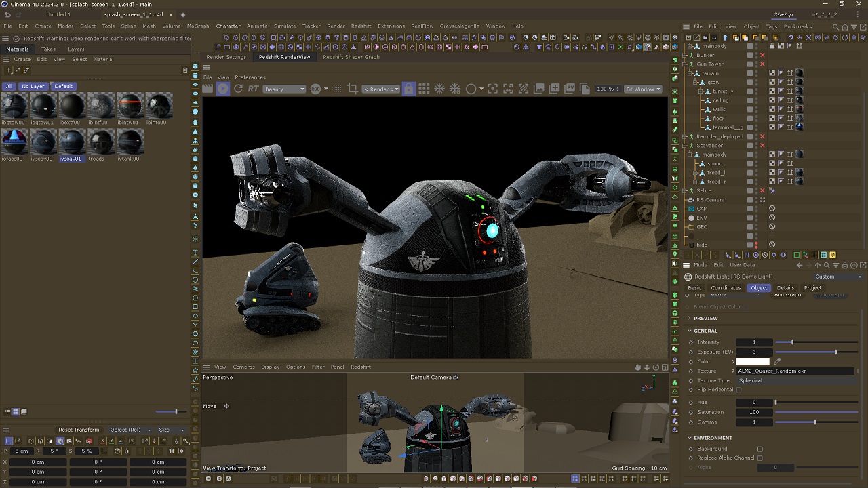The height and width of the screenshot is (488, 868).
Task: Click the white Color swatch
Action: click(753, 361)
